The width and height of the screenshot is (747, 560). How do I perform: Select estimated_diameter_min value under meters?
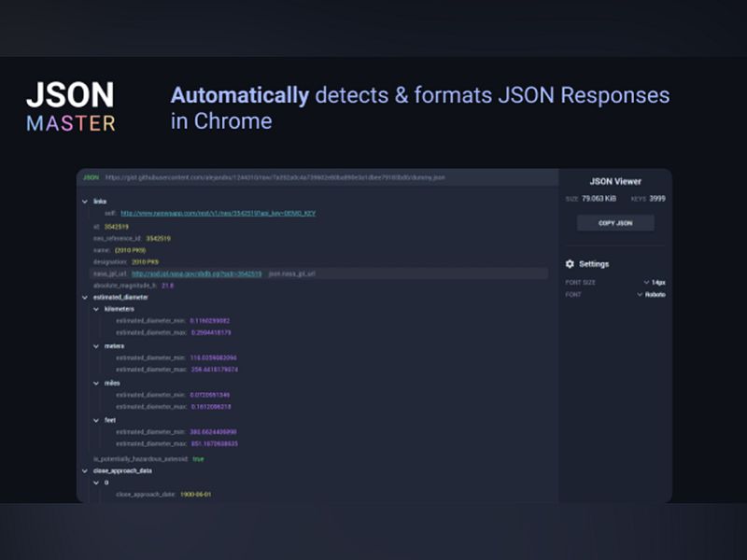pos(214,358)
